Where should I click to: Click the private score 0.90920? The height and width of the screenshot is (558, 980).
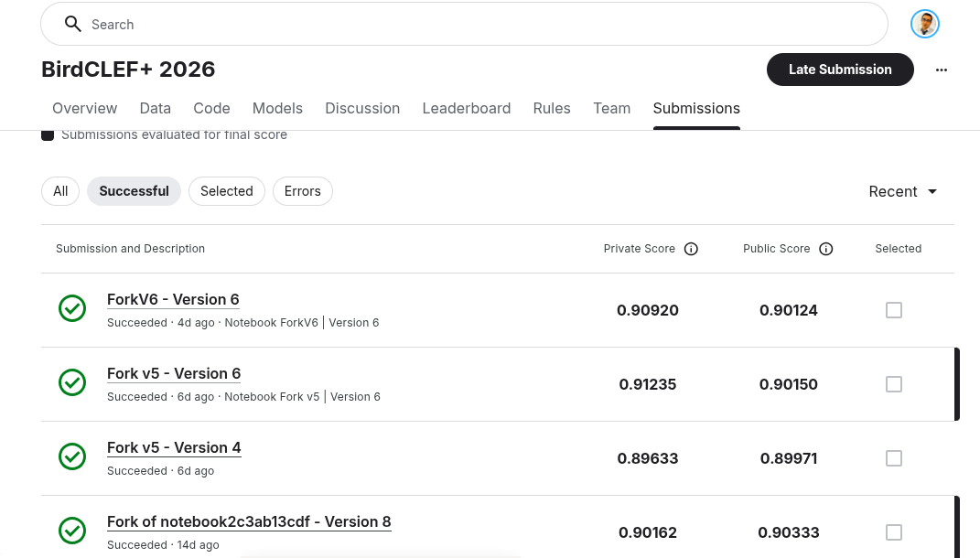coord(648,310)
